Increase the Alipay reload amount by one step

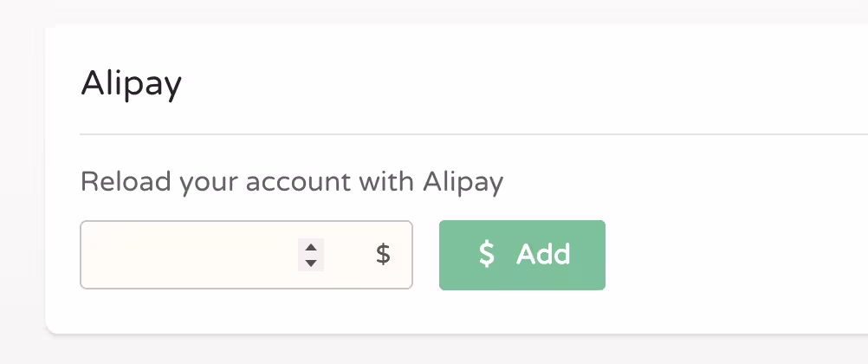(x=311, y=247)
